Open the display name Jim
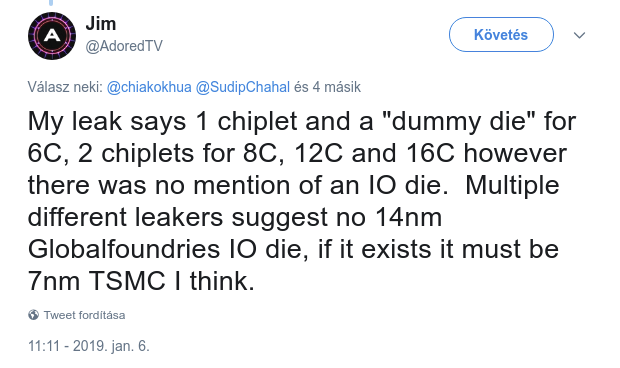This screenshot has height=368, width=620. (101, 24)
